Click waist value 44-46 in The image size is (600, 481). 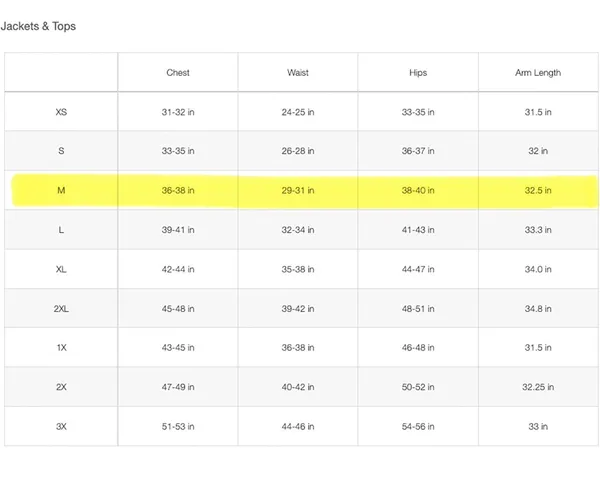pyautogui.click(x=298, y=427)
